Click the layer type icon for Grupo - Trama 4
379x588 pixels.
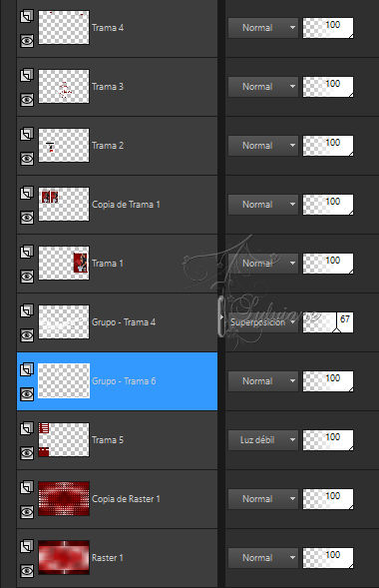(27, 310)
